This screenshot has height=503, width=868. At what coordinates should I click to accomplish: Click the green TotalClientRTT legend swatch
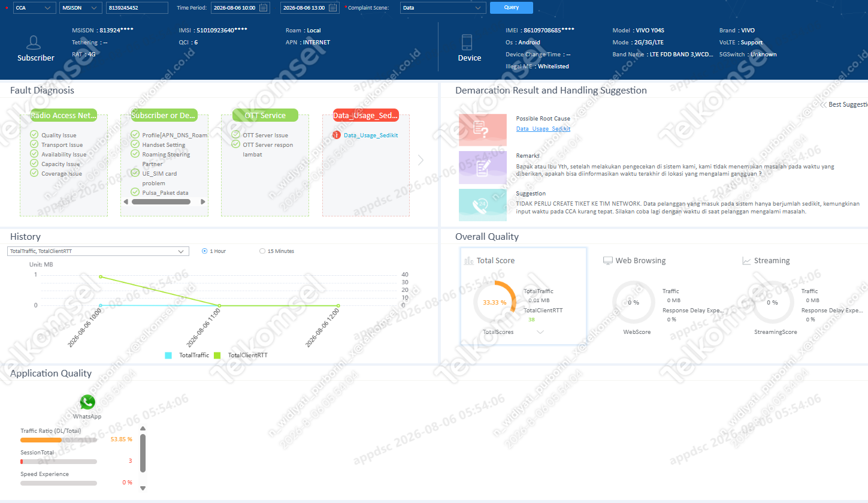tap(217, 356)
